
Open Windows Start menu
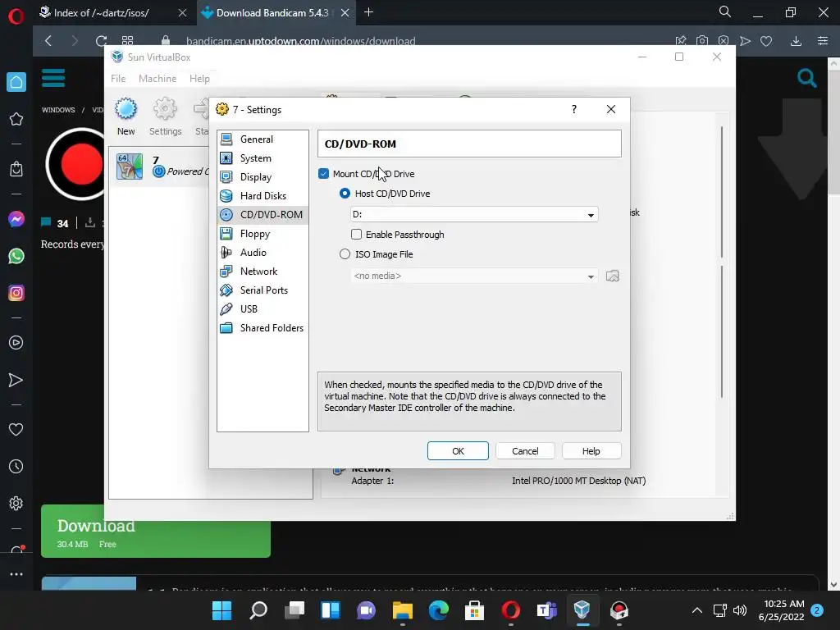point(221,610)
